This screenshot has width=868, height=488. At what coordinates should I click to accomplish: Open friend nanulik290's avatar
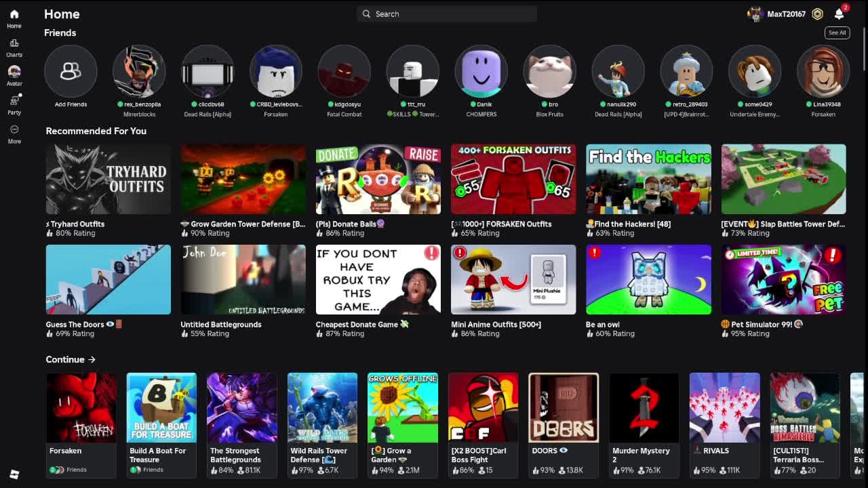point(618,71)
